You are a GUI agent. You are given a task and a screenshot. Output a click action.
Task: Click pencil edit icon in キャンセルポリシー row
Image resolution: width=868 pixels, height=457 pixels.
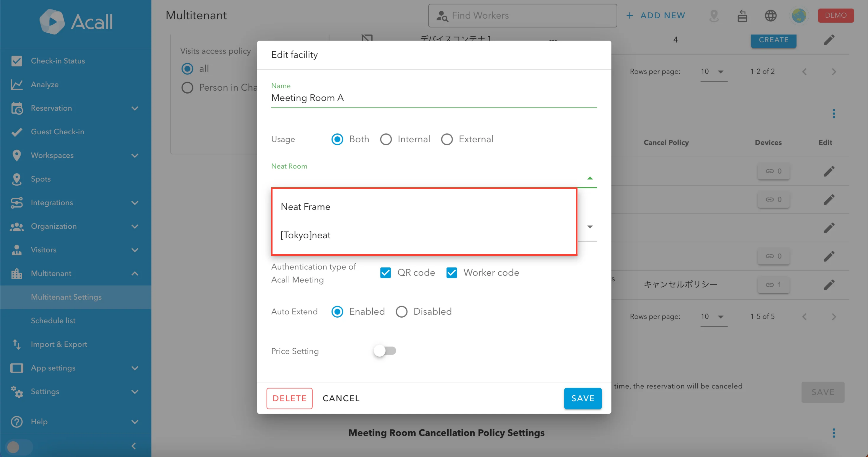pos(829,285)
